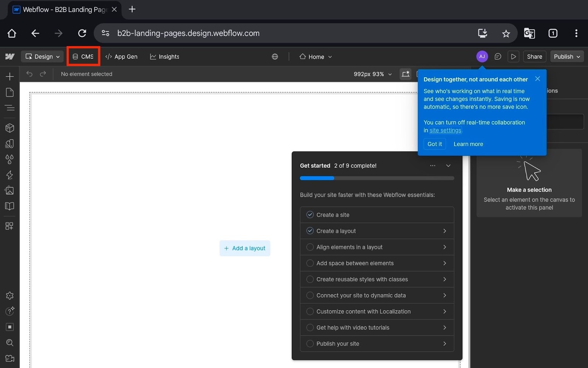Image resolution: width=588 pixels, height=368 pixels.
Task: Open the site settings link
Action: (x=445, y=130)
